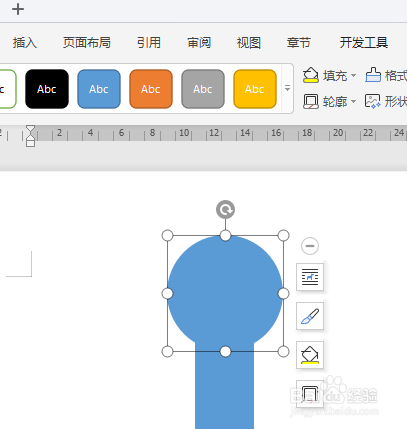Click the bottom-middle resize handle of circle
Screen dimensions: 407x429
[x=225, y=351]
